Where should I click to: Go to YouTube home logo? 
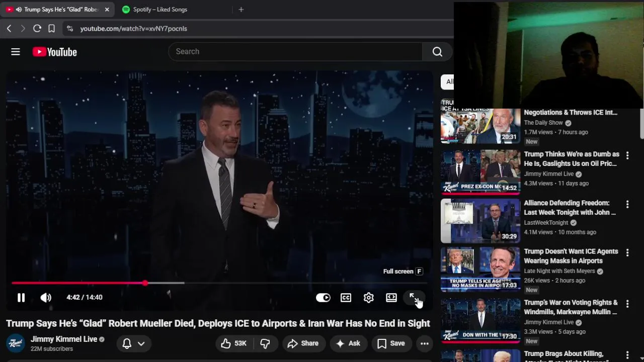pyautogui.click(x=55, y=52)
